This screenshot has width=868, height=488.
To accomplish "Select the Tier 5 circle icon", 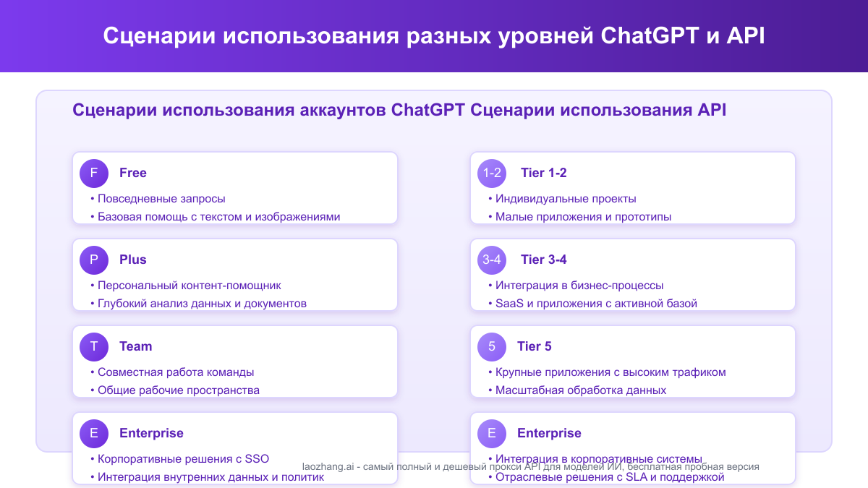I will tap(492, 347).
